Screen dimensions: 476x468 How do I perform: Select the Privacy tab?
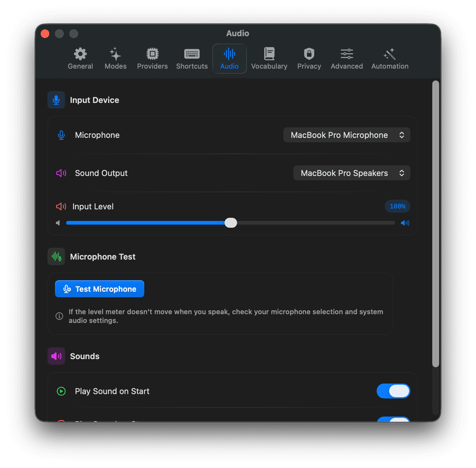pyautogui.click(x=309, y=58)
